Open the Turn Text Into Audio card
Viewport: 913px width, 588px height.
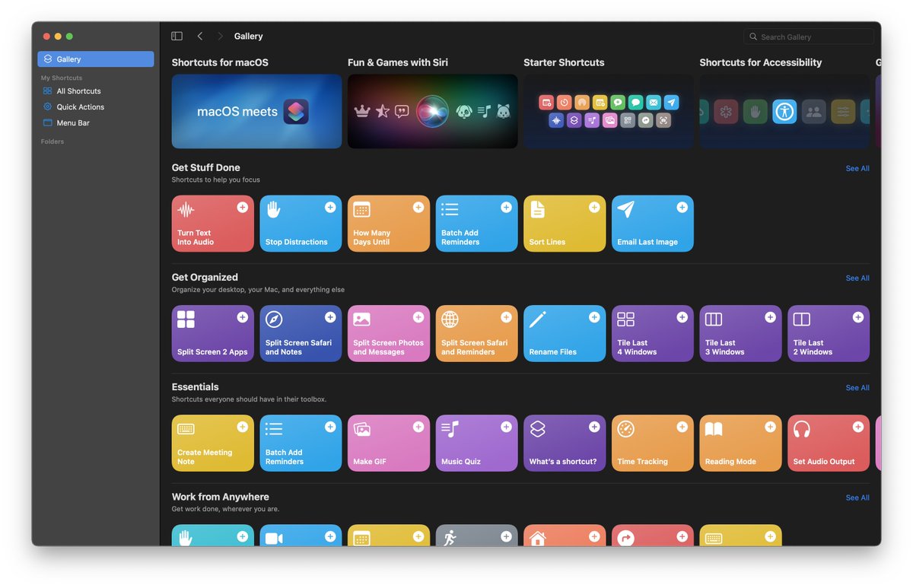point(213,224)
